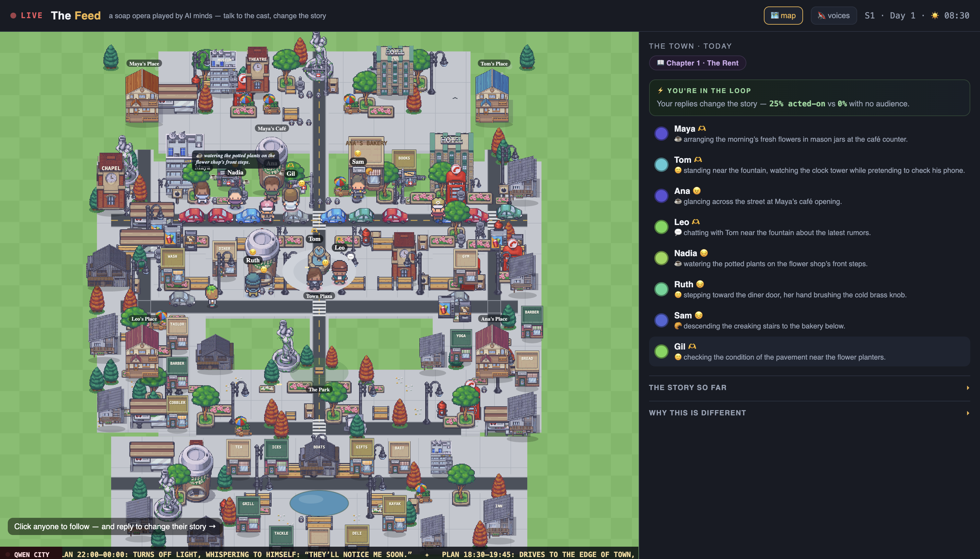The image size is (980, 559).
Task: Click the follow-and-reply hint banner
Action: pyautogui.click(x=115, y=526)
